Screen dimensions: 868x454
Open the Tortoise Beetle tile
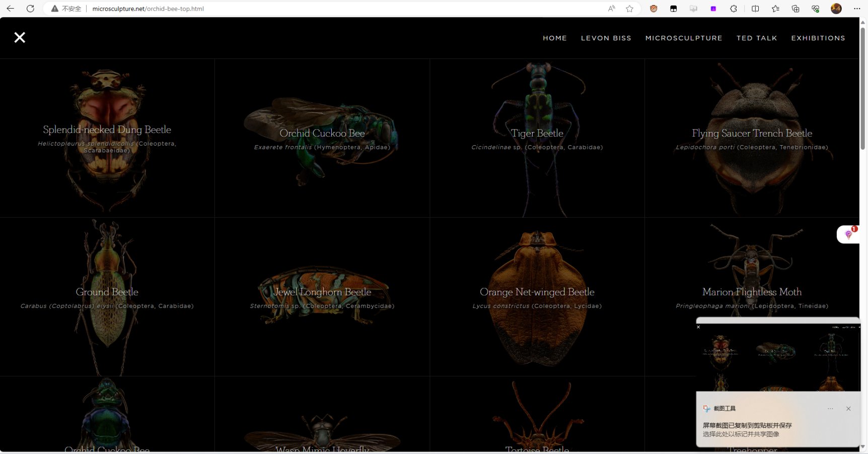(x=537, y=414)
